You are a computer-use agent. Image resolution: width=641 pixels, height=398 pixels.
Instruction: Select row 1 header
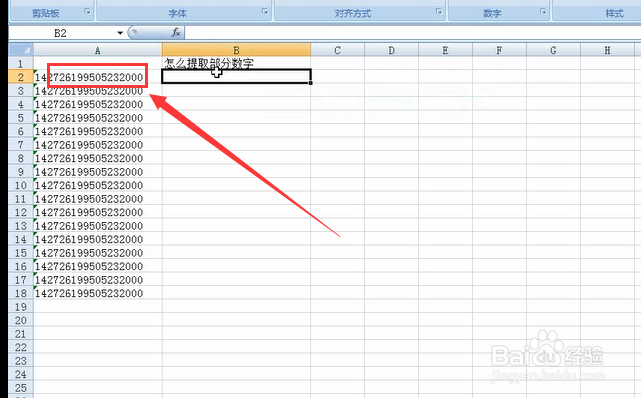(x=21, y=64)
